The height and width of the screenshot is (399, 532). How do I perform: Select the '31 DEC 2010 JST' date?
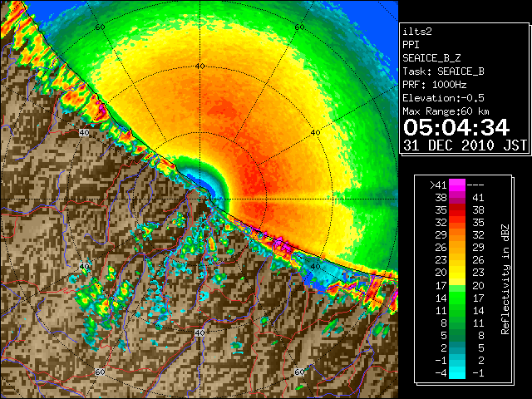click(x=465, y=145)
